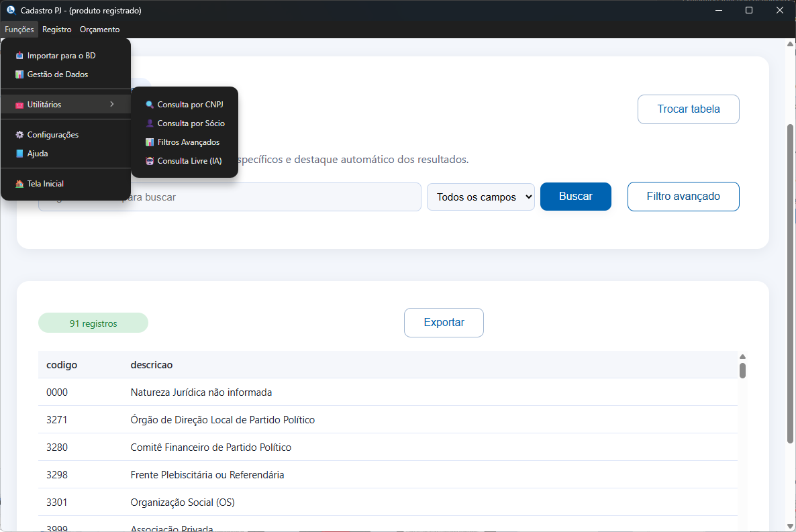Open the Registro menu
Viewport: 796px width, 532px height.
point(56,30)
